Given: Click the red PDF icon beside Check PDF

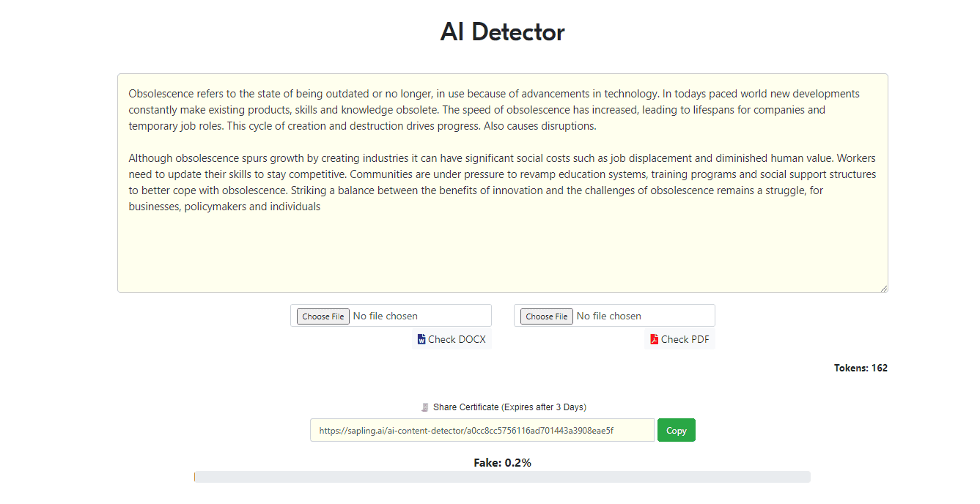Looking at the screenshot, I should point(654,339).
